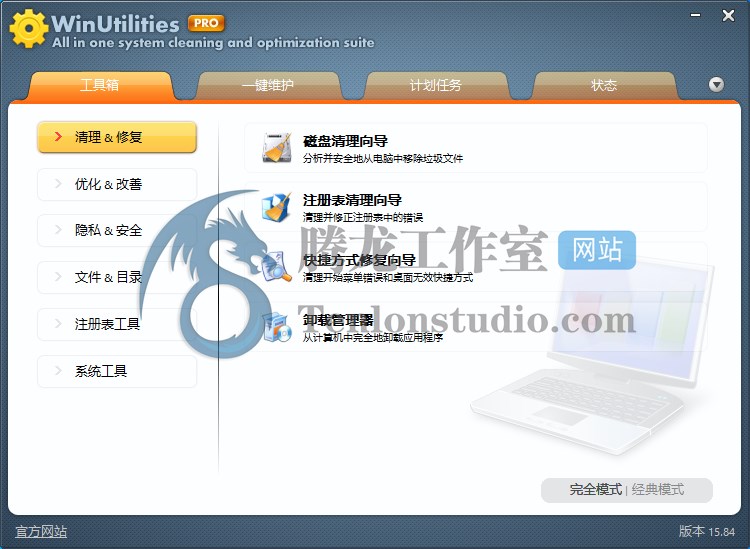Click the WinUtilities gear logo icon
Image resolution: width=750 pixels, height=549 pixels.
[29, 29]
